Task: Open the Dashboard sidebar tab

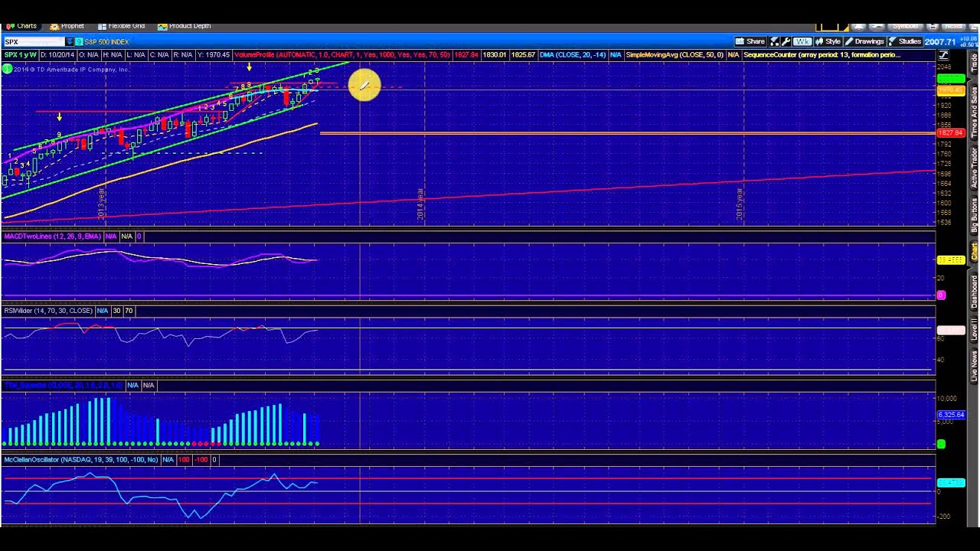Action: click(975, 292)
